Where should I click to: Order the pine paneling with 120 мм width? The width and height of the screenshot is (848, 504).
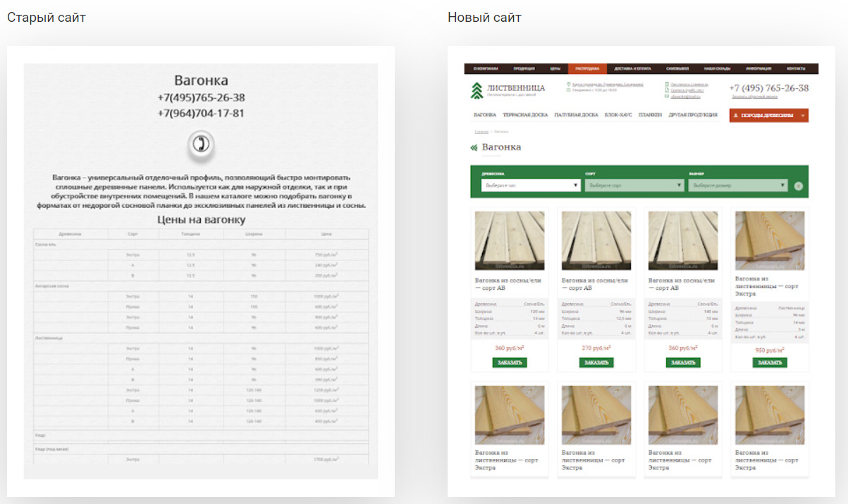click(510, 362)
